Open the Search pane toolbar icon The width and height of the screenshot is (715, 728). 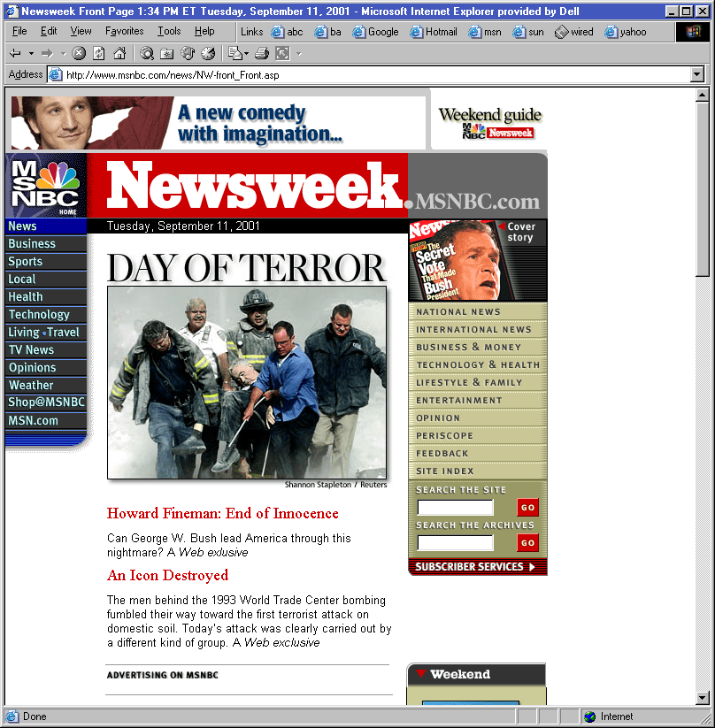click(147, 54)
